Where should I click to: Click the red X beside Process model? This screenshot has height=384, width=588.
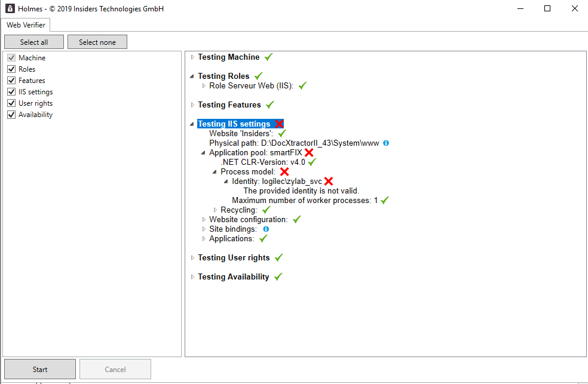[x=284, y=172]
